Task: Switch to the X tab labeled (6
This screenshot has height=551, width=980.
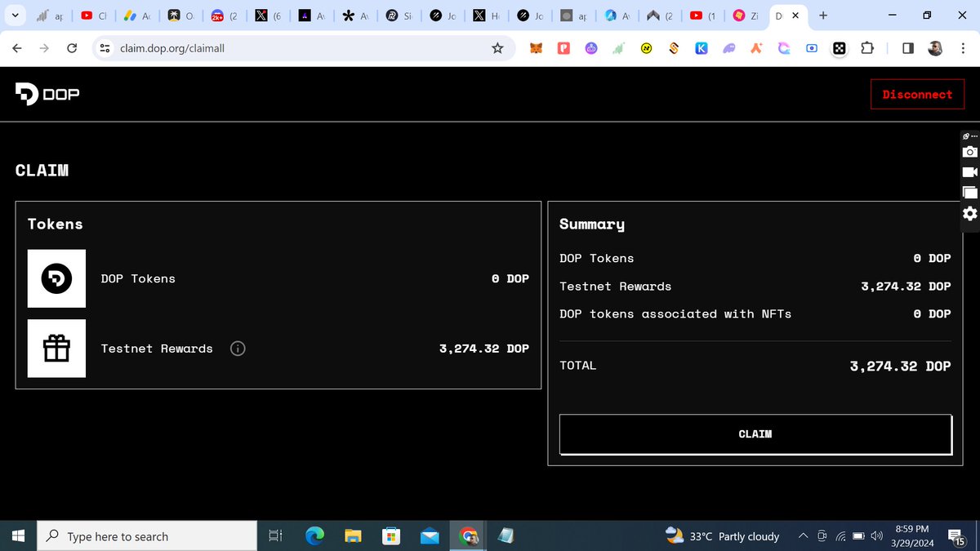Action: (x=269, y=16)
